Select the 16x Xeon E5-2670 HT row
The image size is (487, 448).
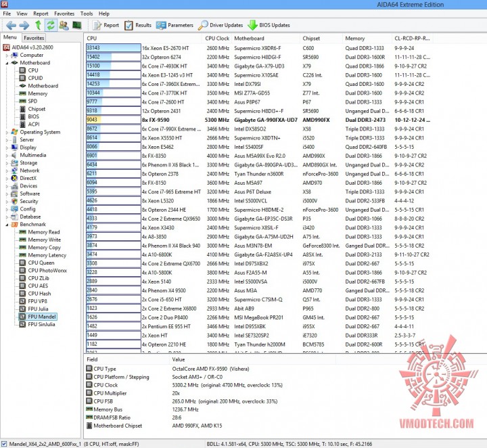(x=258, y=48)
